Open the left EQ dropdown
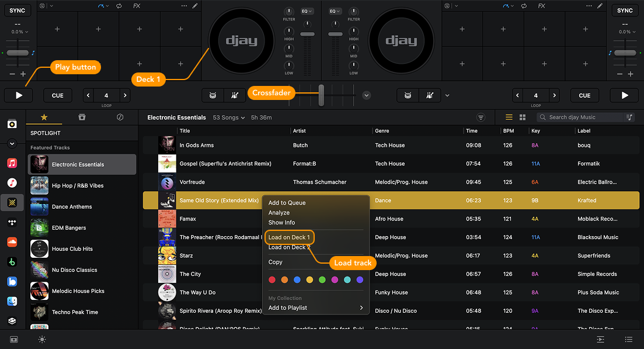Viewport: 644px width, 349px height. coord(307,11)
